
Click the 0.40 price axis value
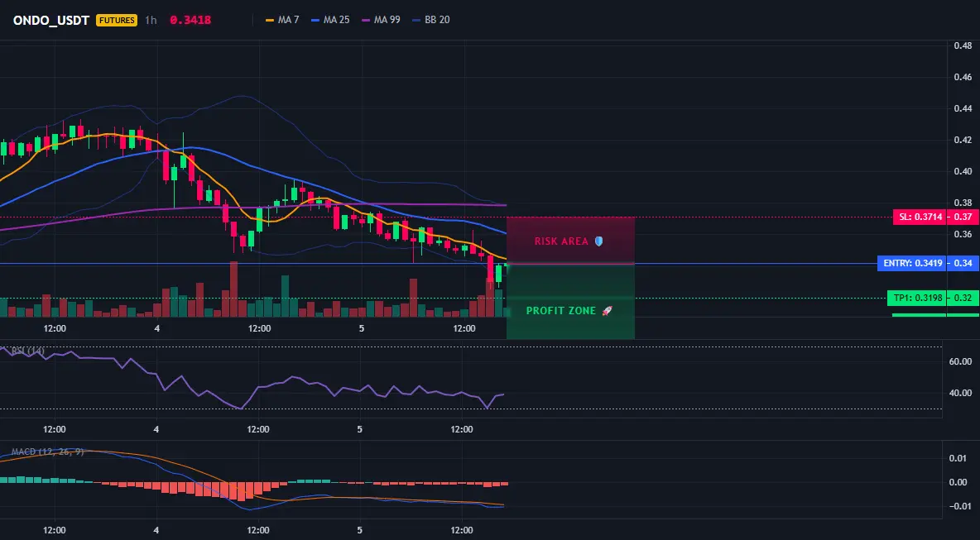click(963, 171)
